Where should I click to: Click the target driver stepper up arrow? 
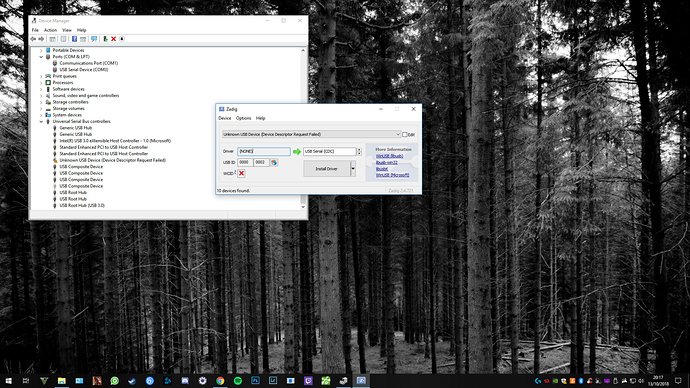click(359, 150)
